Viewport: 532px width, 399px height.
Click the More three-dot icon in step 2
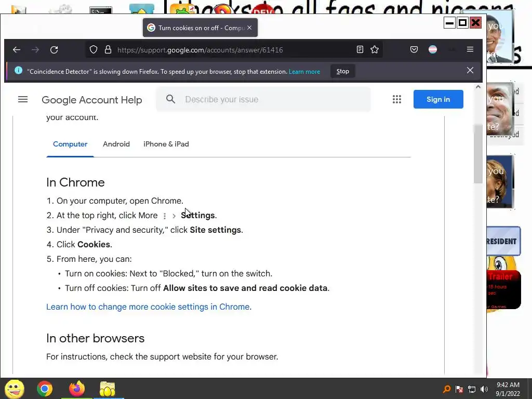[x=165, y=216]
